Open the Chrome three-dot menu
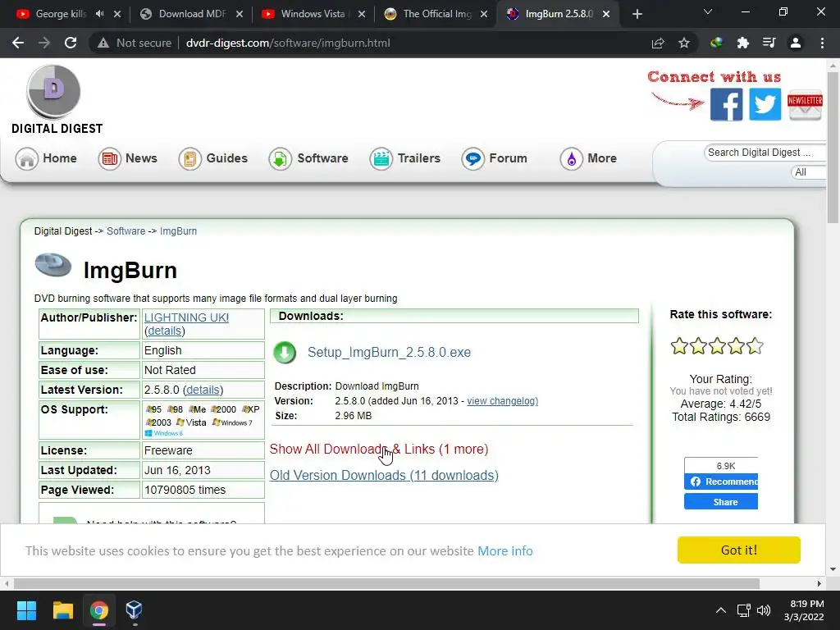The height and width of the screenshot is (630, 840). 822,43
